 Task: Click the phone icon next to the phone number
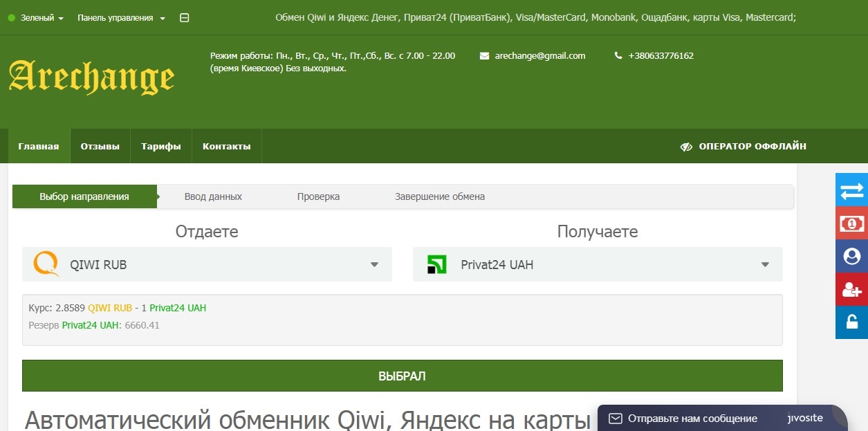pos(618,56)
